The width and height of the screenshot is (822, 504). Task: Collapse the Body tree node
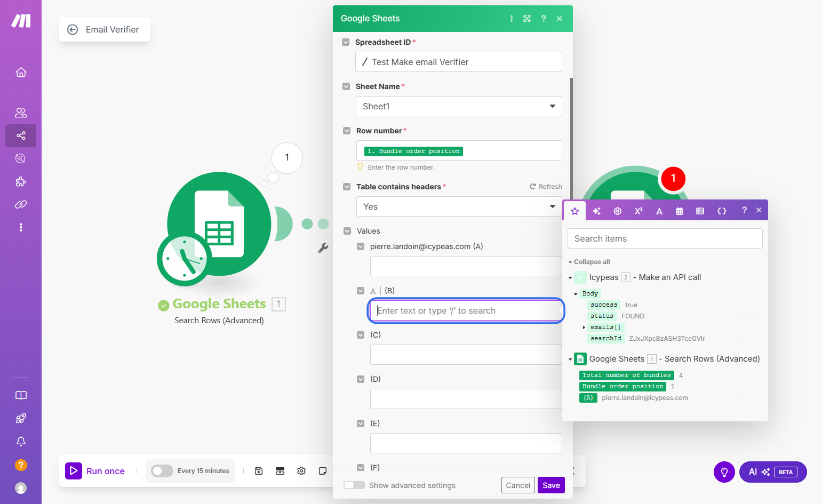pos(576,294)
